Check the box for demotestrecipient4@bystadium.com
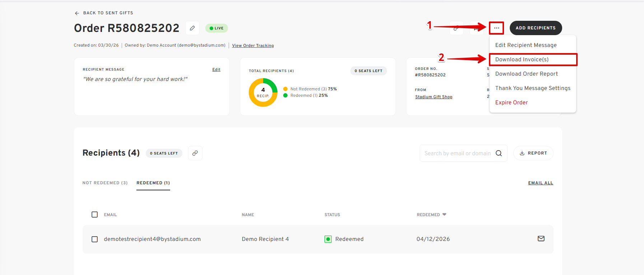This screenshot has height=275, width=644. (x=94, y=239)
